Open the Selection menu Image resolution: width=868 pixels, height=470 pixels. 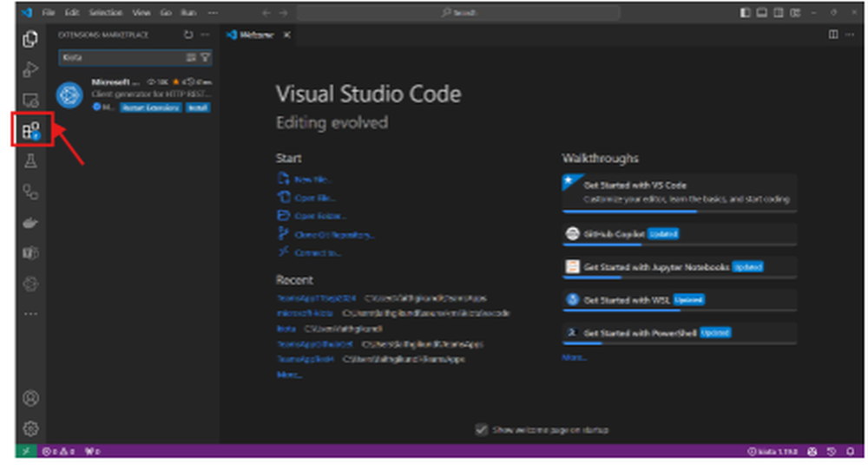106,13
